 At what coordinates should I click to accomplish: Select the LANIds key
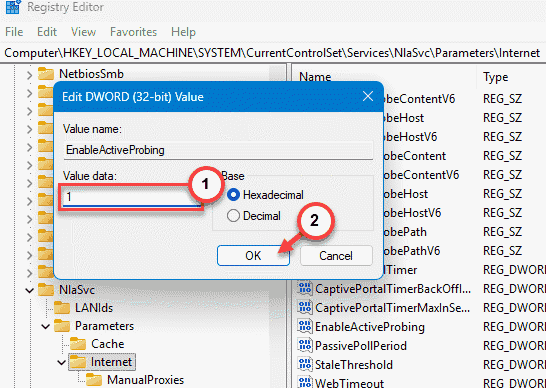(x=94, y=308)
